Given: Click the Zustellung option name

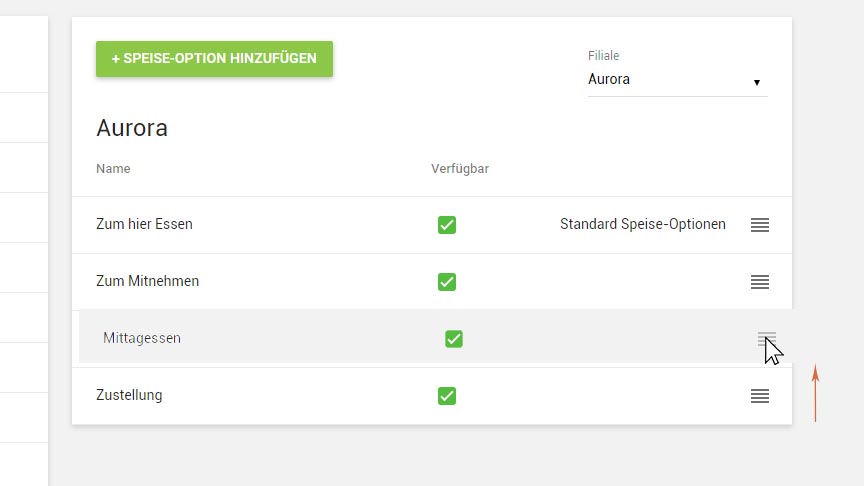Looking at the screenshot, I should point(129,396).
